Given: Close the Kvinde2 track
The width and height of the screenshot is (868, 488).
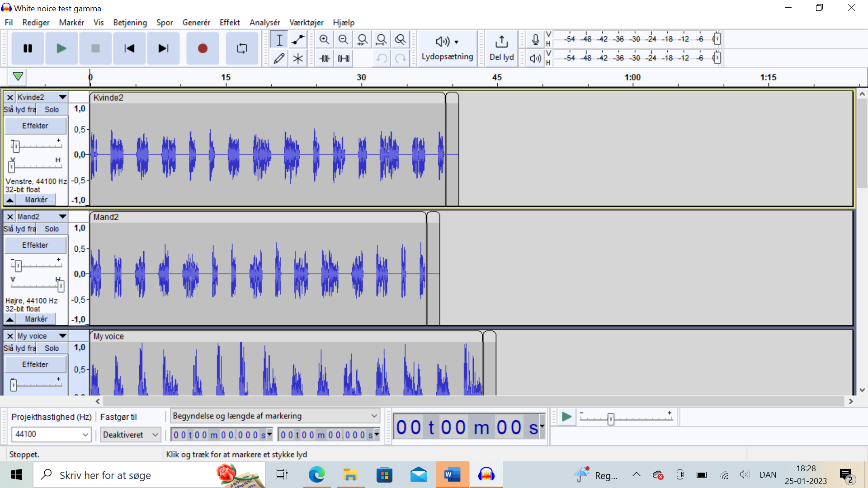Looking at the screenshot, I should click(x=10, y=97).
